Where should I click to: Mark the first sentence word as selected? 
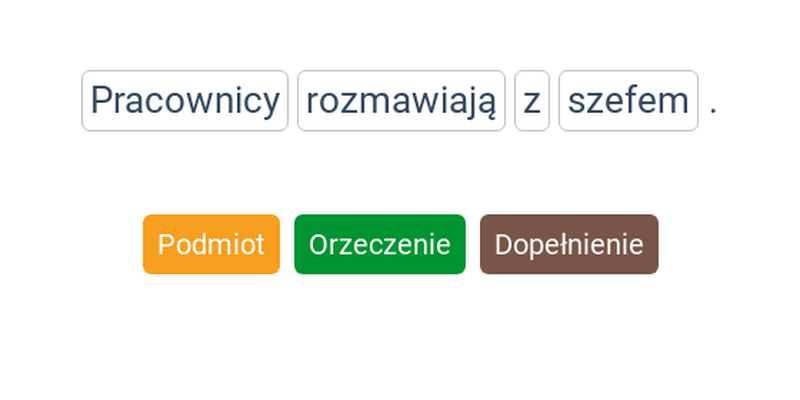[185, 101]
